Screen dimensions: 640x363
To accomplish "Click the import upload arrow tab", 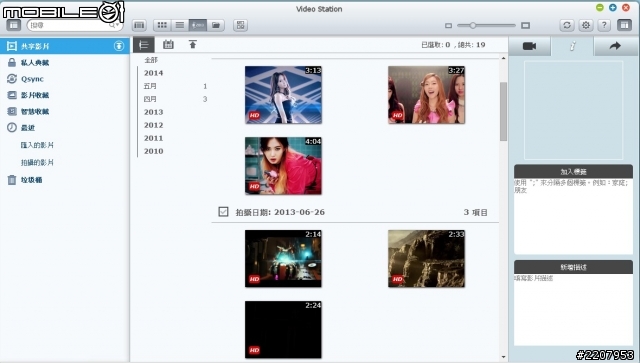I will pos(193,44).
